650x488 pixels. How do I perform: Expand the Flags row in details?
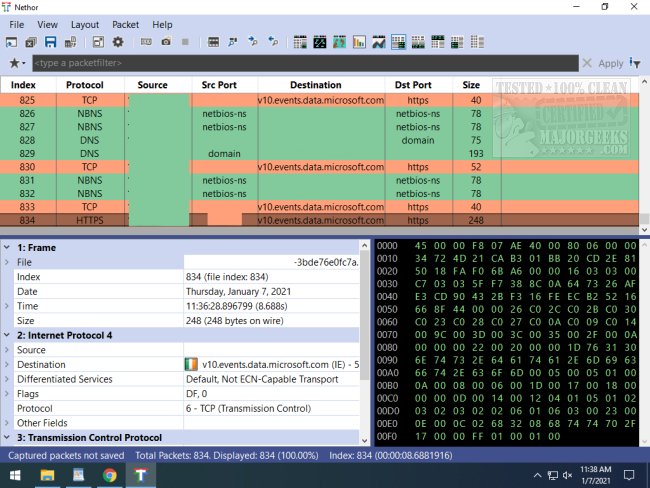pos(7,394)
